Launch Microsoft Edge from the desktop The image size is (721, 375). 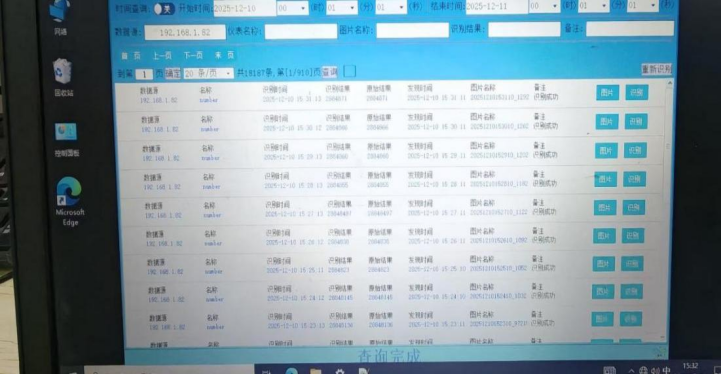pos(69,201)
